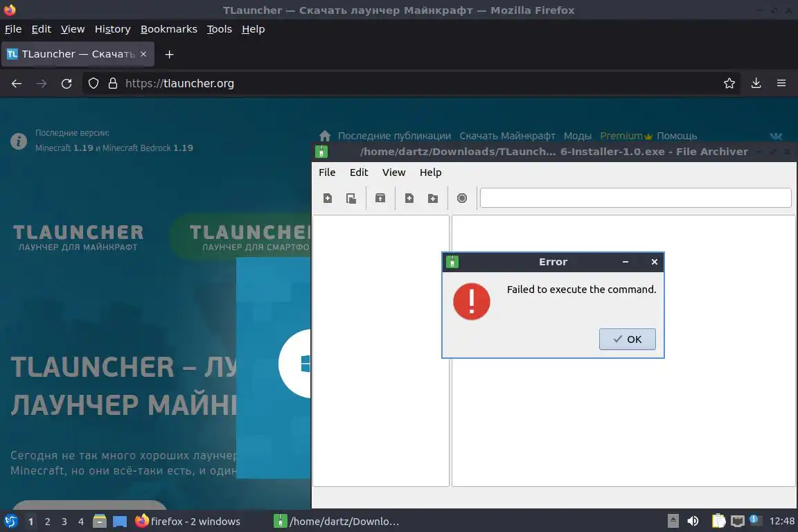798x532 pixels.
Task: Close the TLauncher browser tab
Action: [x=143, y=54]
